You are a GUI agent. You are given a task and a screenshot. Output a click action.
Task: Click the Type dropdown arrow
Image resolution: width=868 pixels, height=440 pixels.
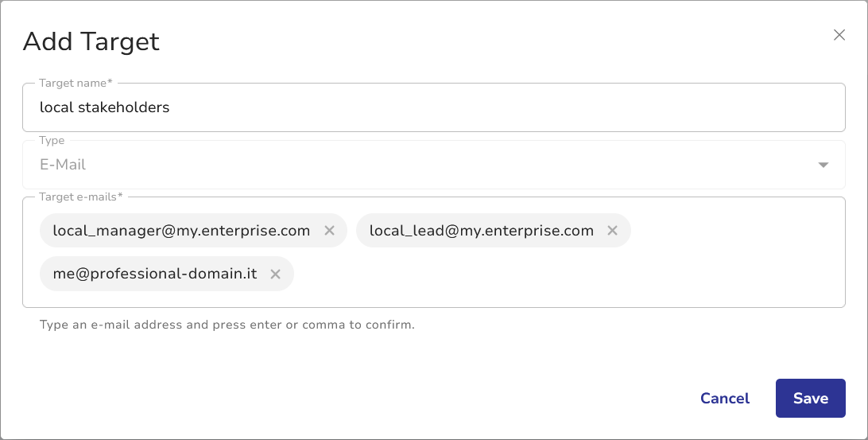[823, 165]
